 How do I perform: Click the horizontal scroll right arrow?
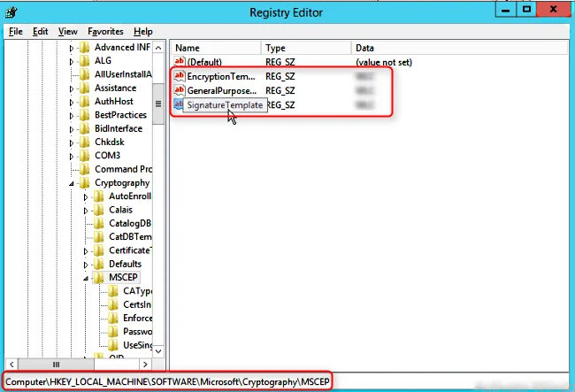145,365
